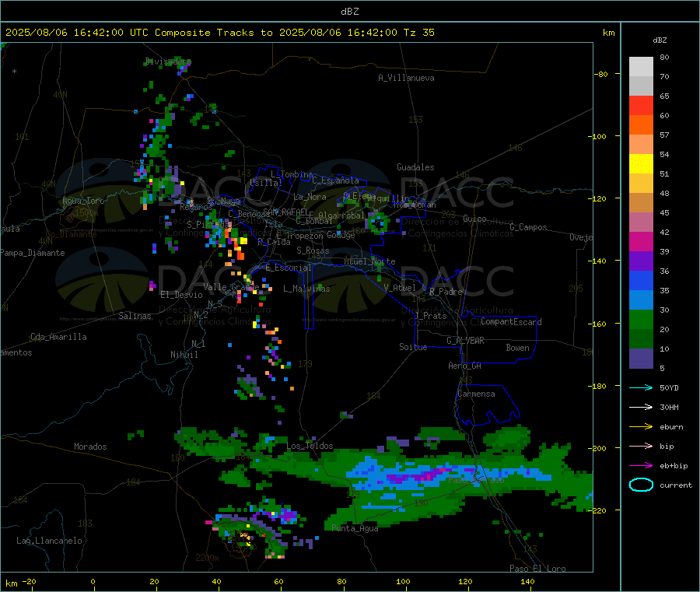Click the Guadales map label
The image size is (700, 592).
[x=415, y=167]
